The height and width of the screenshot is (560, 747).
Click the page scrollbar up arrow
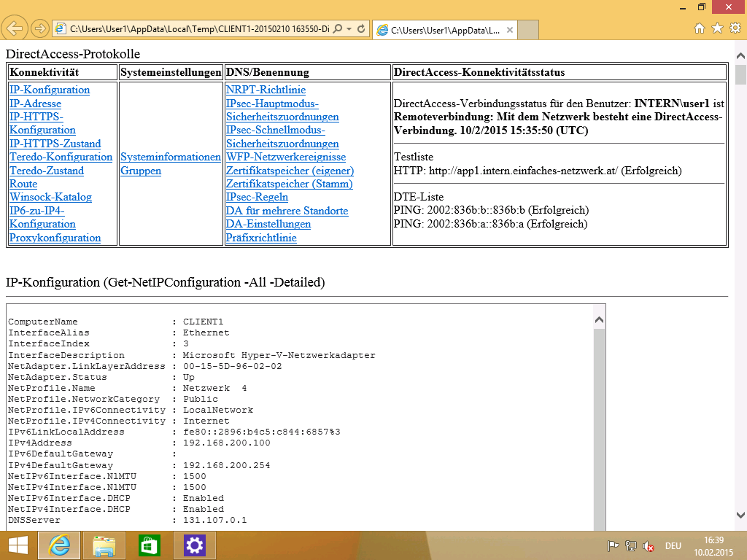point(741,55)
